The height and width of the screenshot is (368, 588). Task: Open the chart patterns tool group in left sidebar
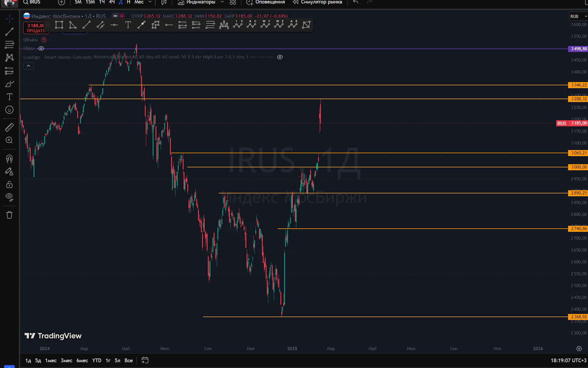9,58
